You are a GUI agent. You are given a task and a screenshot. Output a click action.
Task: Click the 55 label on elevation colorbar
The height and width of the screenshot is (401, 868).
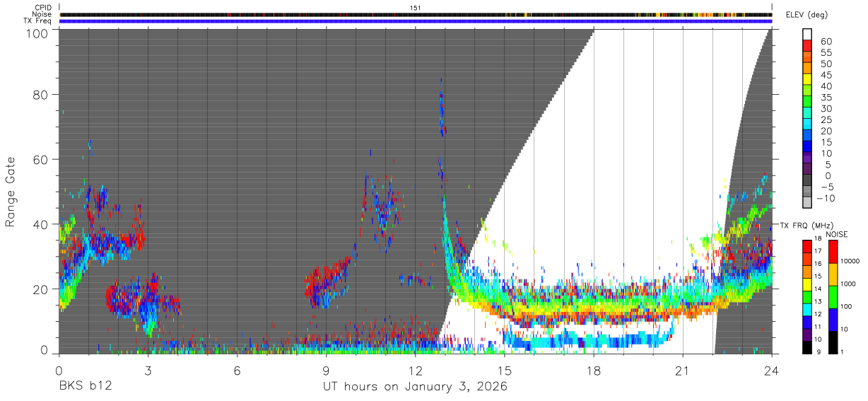coord(826,52)
